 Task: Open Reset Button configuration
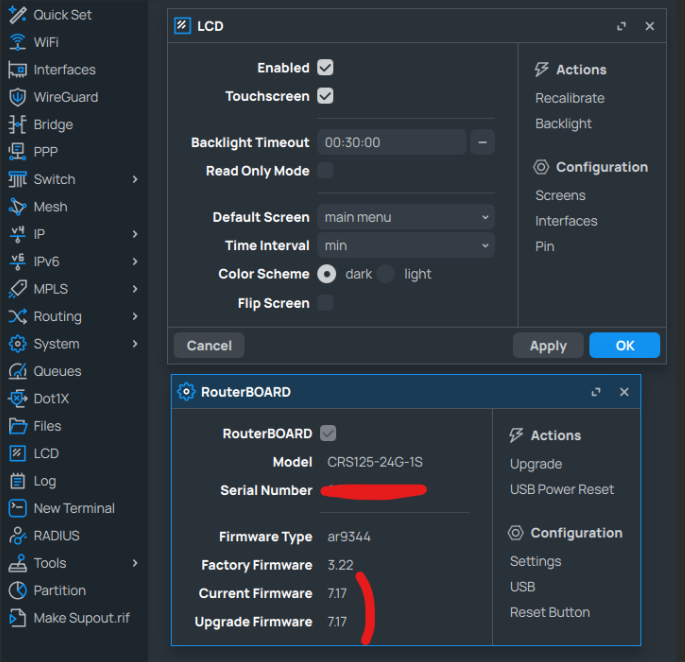(550, 612)
